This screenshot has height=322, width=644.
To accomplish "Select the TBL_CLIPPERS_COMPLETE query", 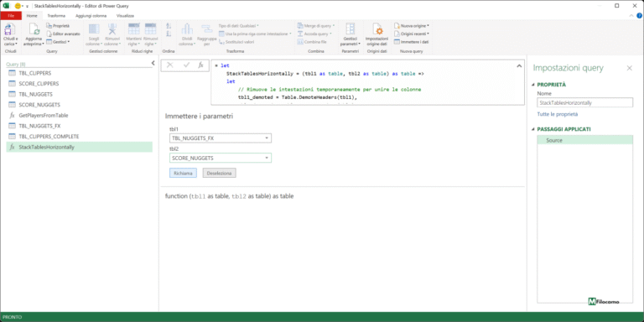I will pyautogui.click(x=80, y=137).
